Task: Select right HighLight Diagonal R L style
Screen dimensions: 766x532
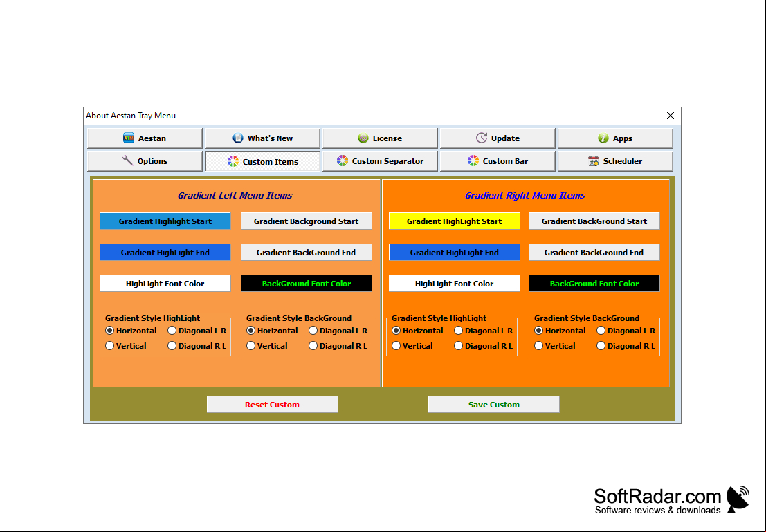Action: [484, 346]
